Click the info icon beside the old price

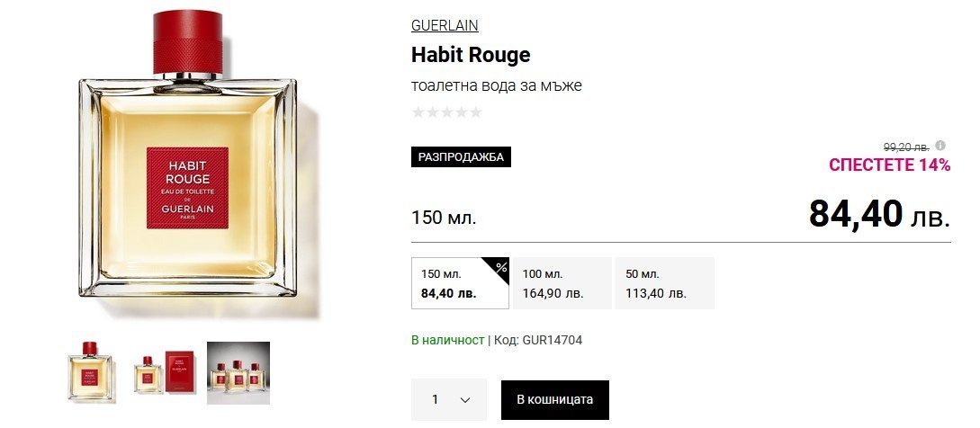940,146
